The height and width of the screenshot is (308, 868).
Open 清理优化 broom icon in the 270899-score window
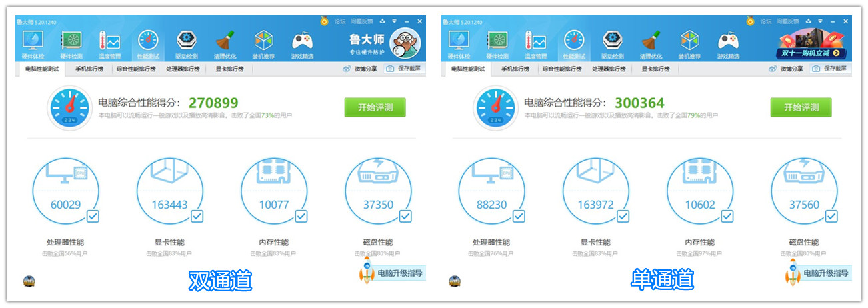pos(225,41)
